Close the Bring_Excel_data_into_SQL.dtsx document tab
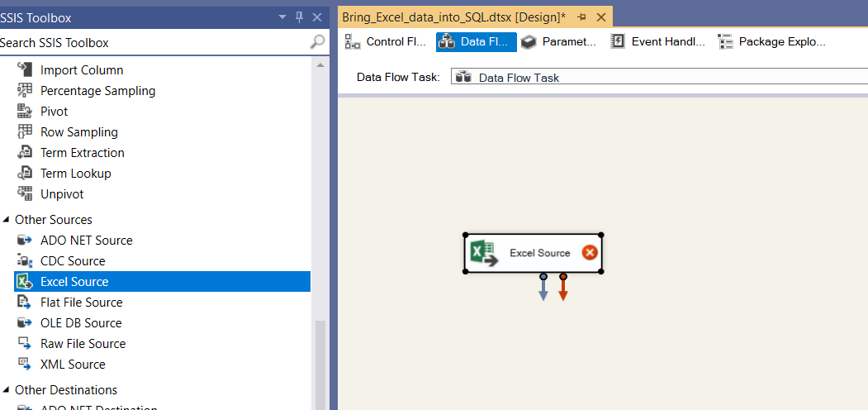This screenshot has height=410, width=868. tap(600, 17)
